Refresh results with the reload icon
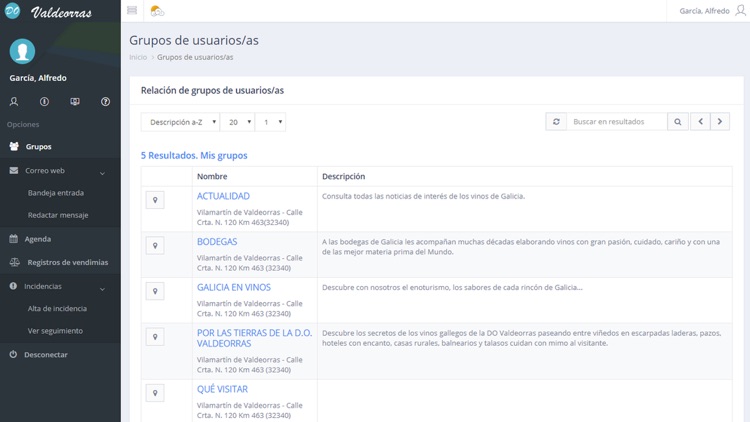The height and width of the screenshot is (422, 750). pos(556,122)
